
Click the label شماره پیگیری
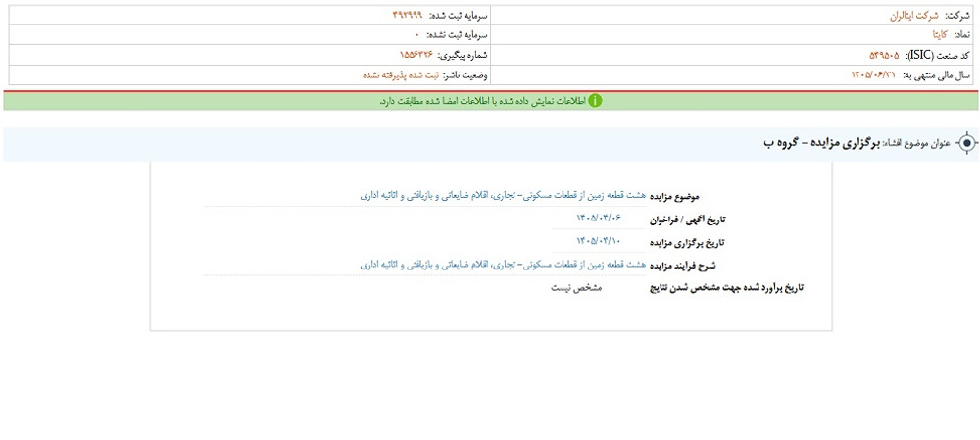point(464,55)
